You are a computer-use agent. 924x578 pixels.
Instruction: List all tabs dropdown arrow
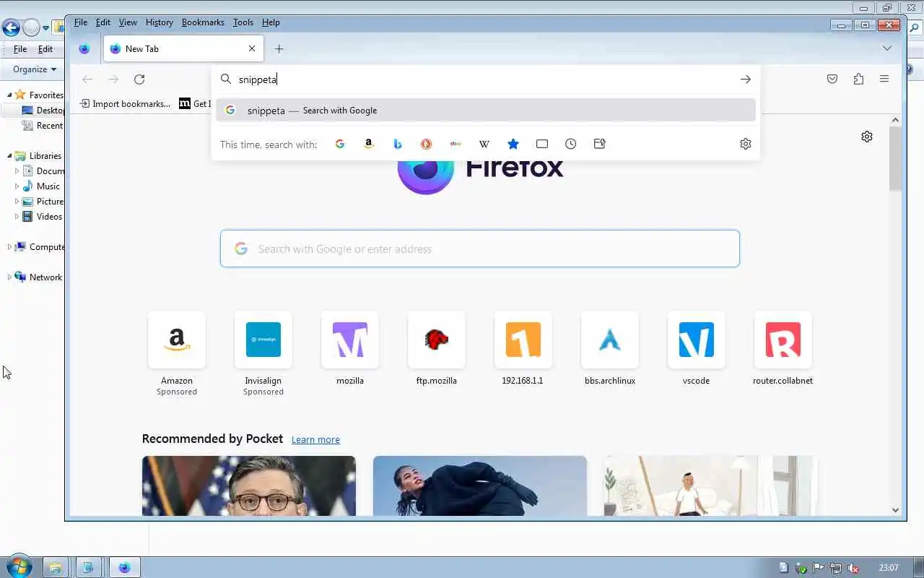pyautogui.click(x=887, y=48)
